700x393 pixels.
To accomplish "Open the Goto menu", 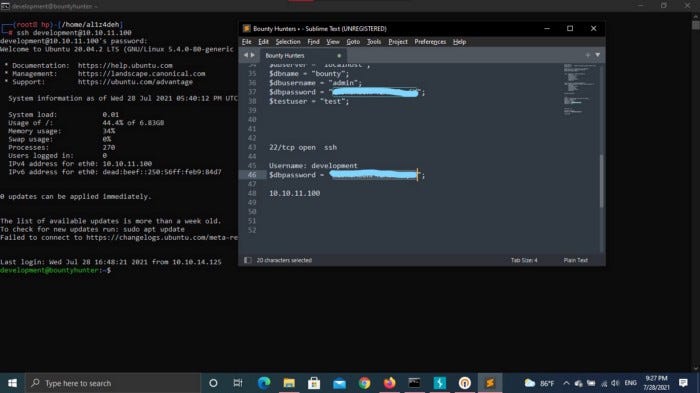I will (353, 42).
